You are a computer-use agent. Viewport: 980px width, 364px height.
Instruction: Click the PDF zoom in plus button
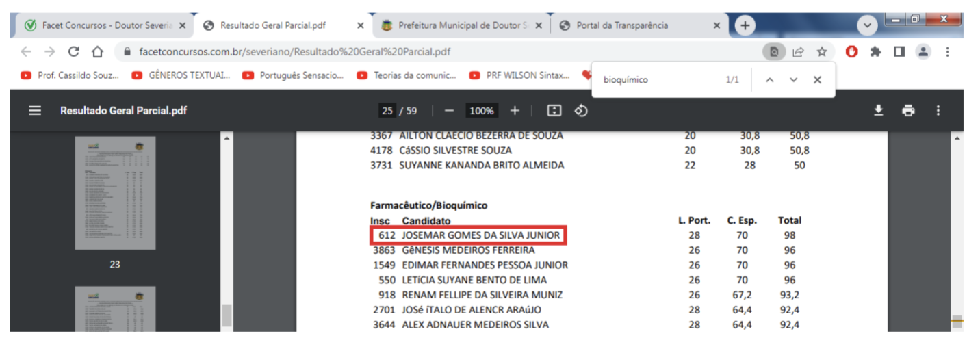tap(515, 111)
